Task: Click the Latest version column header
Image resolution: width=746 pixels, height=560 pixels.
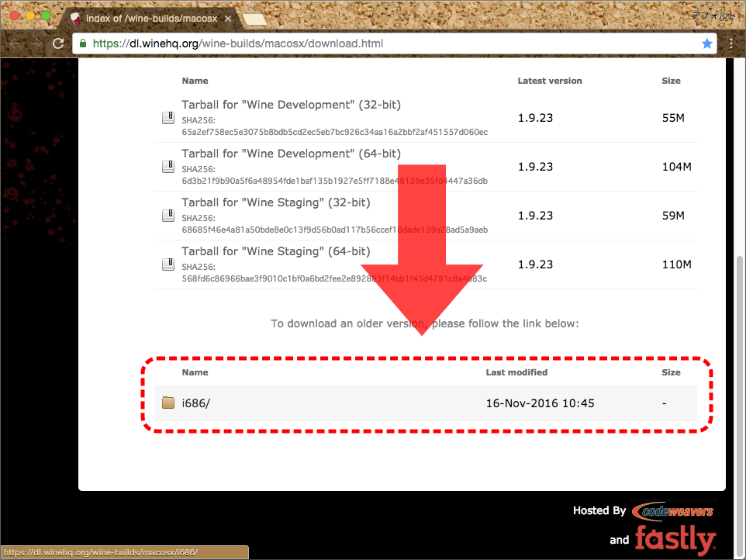Action: pos(550,81)
